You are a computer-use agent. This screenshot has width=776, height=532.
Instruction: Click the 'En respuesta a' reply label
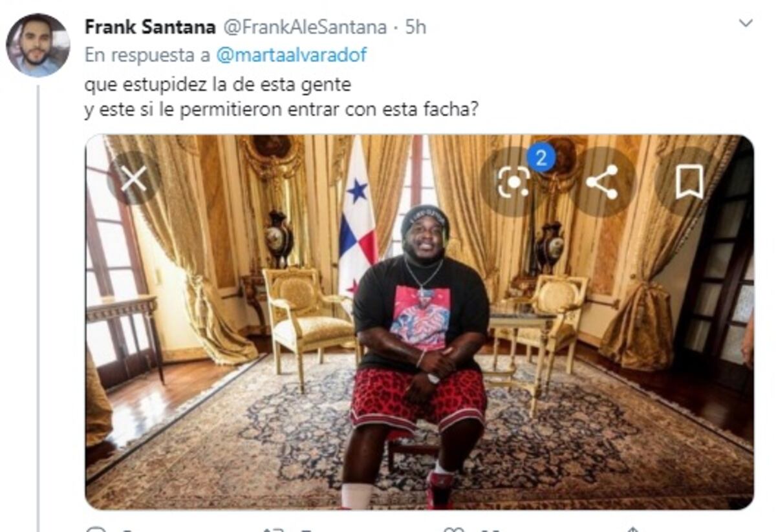pyautogui.click(x=147, y=56)
